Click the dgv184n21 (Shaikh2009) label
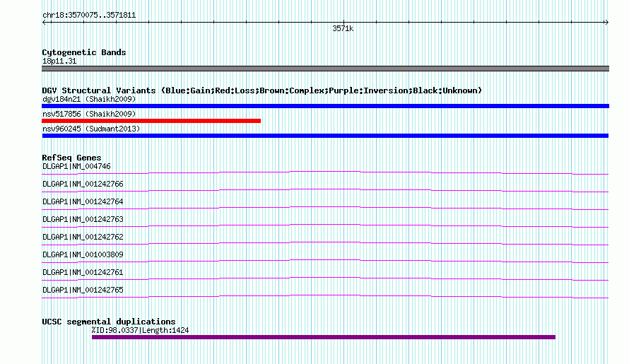 [89, 99]
